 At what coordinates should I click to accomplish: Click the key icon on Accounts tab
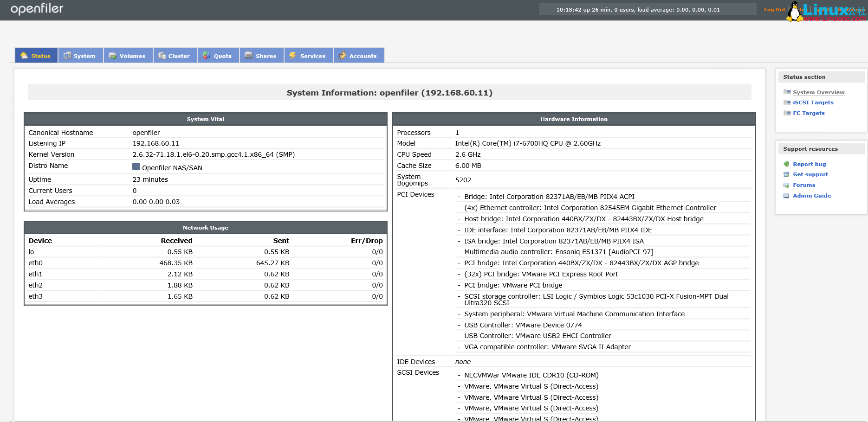(x=342, y=55)
